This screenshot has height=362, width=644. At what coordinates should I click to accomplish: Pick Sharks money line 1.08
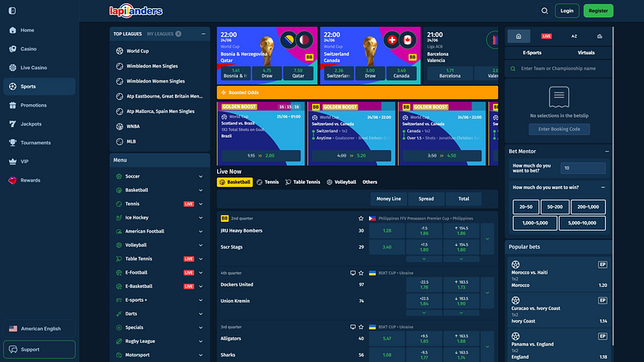click(x=387, y=355)
